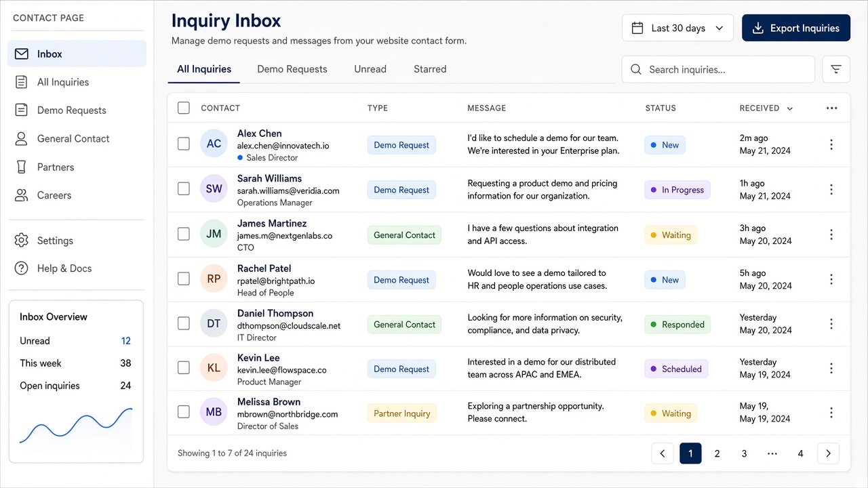Go to next page with right arrow
Viewport: 868px width, 488px height.
click(828, 453)
